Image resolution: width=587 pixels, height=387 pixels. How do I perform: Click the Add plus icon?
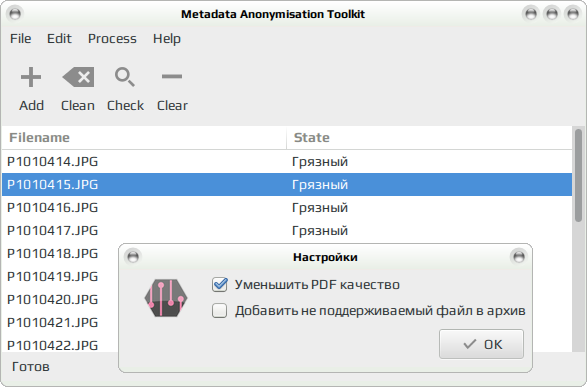[31, 77]
